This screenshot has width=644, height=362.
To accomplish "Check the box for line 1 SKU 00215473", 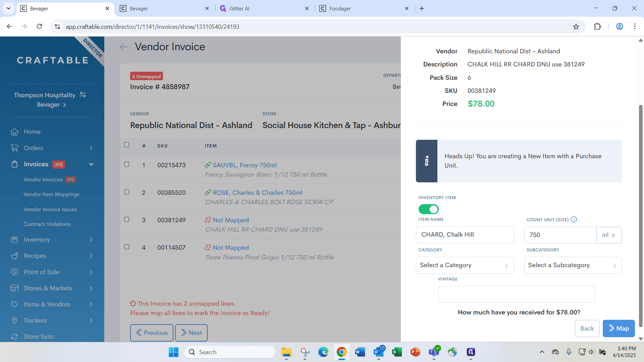I will pos(126,164).
